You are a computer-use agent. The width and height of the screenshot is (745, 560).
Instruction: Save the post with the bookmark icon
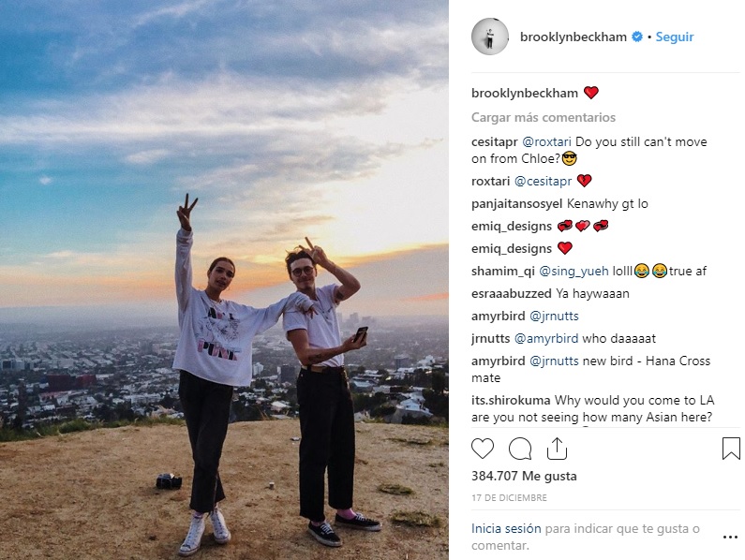pos(731,449)
